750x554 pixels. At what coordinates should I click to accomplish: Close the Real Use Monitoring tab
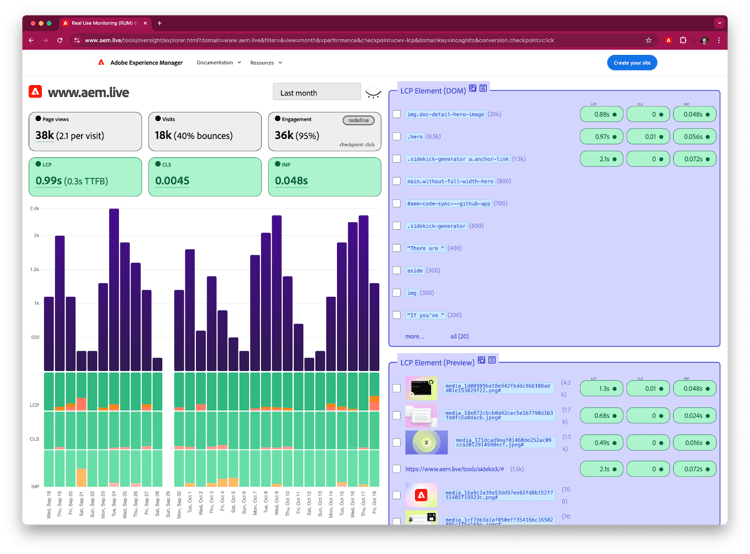click(145, 23)
